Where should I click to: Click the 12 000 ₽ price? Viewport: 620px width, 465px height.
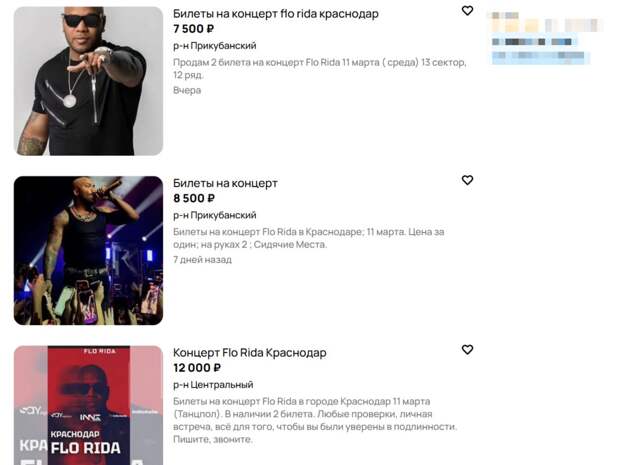coord(197,368)
